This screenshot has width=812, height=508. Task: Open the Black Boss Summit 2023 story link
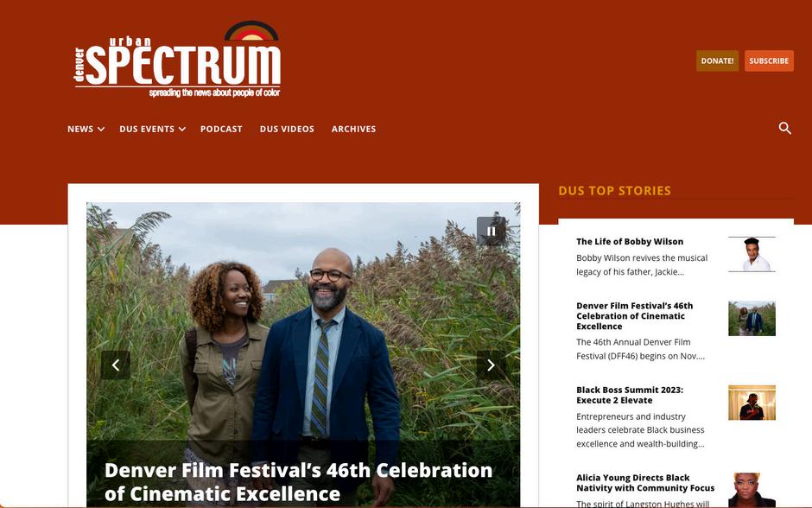click(630, 395)
